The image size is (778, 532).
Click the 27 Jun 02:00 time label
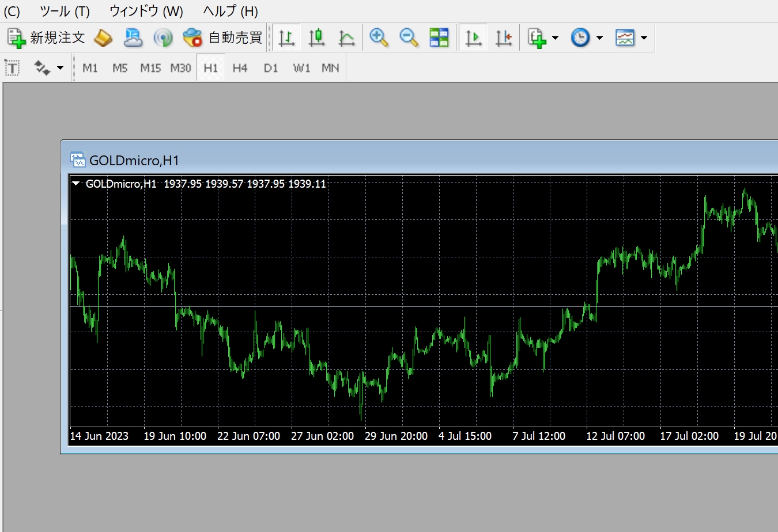tap(322, 436)
